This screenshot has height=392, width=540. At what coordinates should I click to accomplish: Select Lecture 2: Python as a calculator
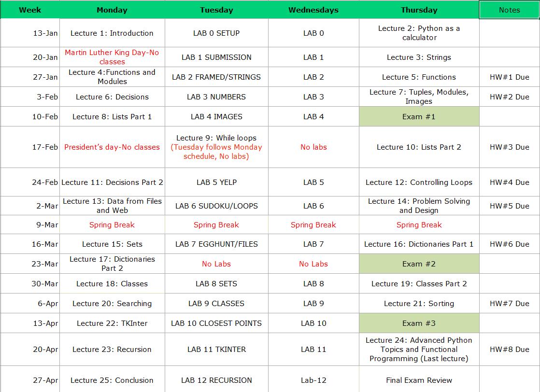(419, 33)
